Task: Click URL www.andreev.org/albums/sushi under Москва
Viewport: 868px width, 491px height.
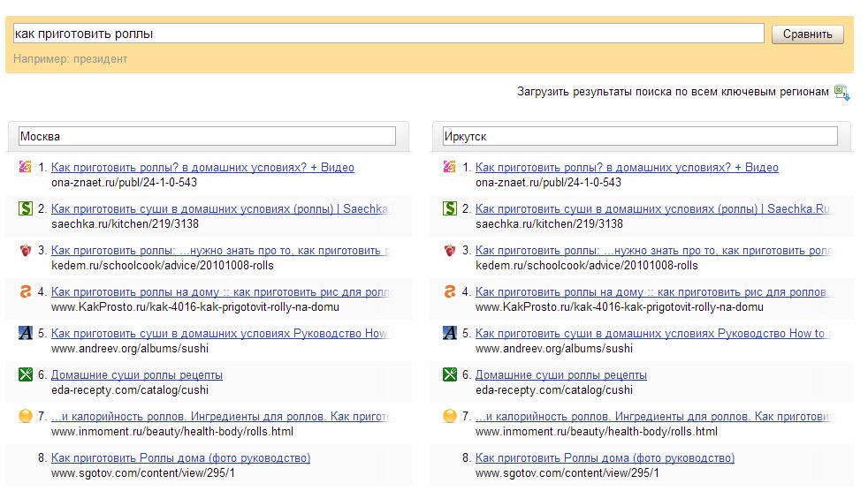Action: point(130,348)
